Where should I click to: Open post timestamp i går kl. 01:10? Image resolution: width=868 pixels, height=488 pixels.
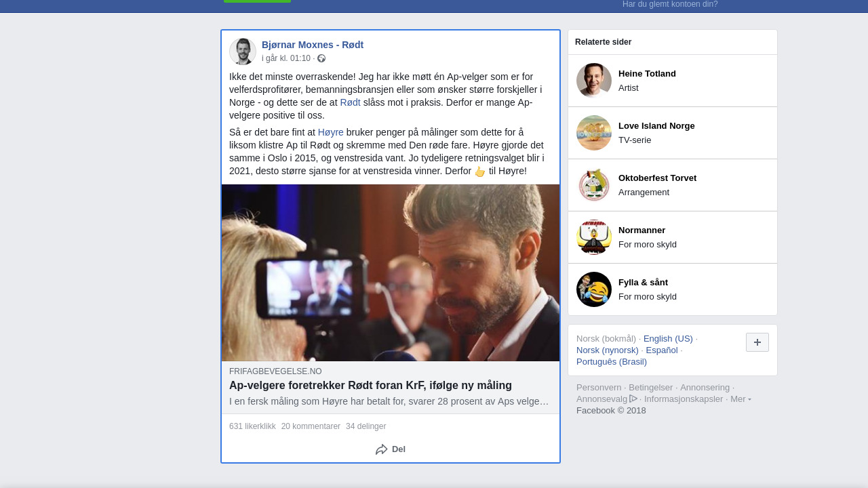(286, 59)
